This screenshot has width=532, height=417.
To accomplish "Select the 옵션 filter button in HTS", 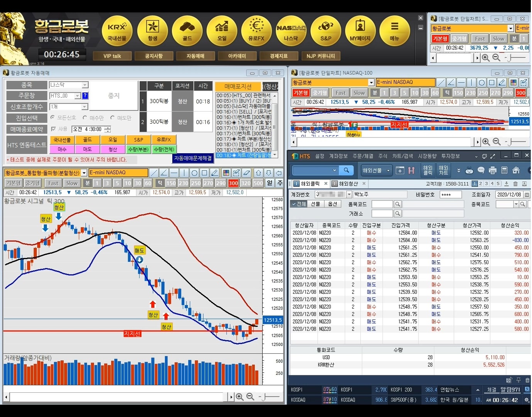I will point(332,204).
